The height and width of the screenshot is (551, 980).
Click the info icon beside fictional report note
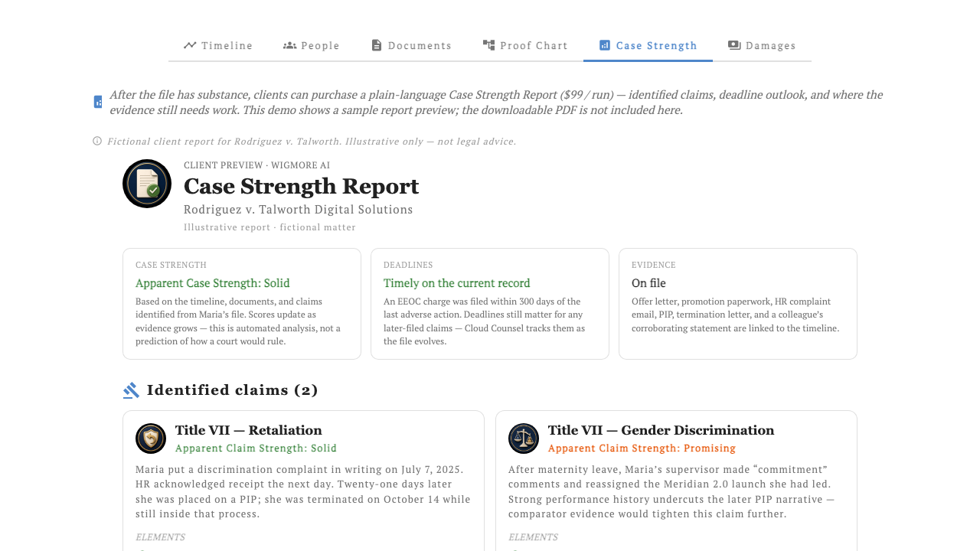97,141
